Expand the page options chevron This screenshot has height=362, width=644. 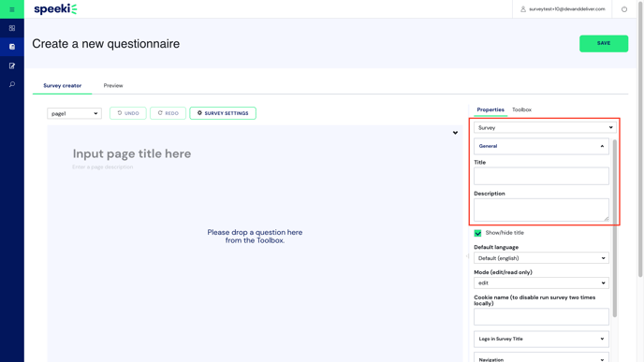click(455, 133)
